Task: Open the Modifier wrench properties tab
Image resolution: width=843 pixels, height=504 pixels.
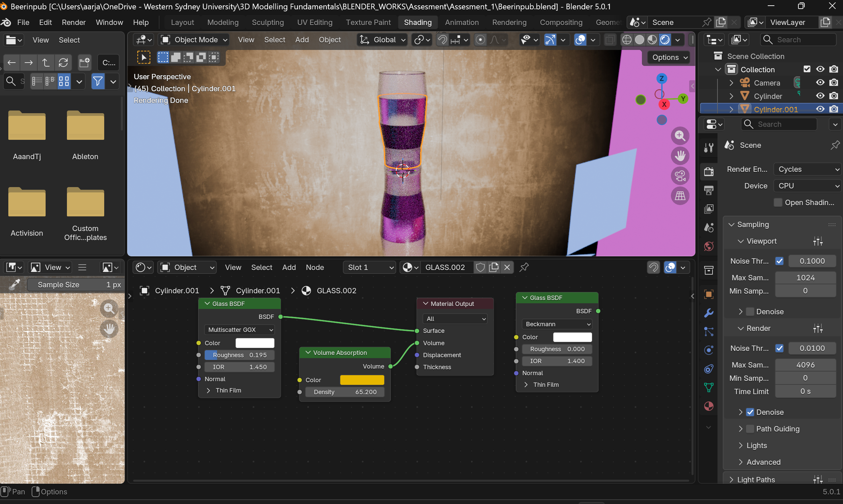Action: (x=709, y=313)
